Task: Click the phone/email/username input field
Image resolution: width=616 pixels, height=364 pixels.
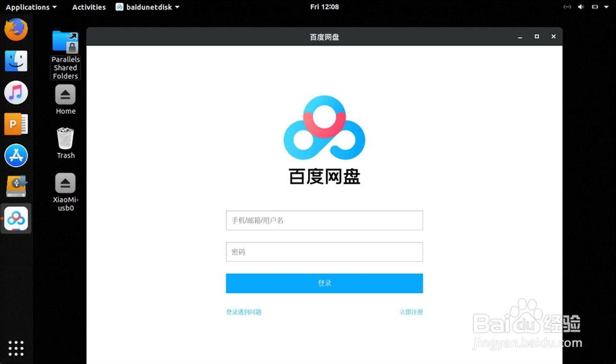Action: [x=325, y=220]
